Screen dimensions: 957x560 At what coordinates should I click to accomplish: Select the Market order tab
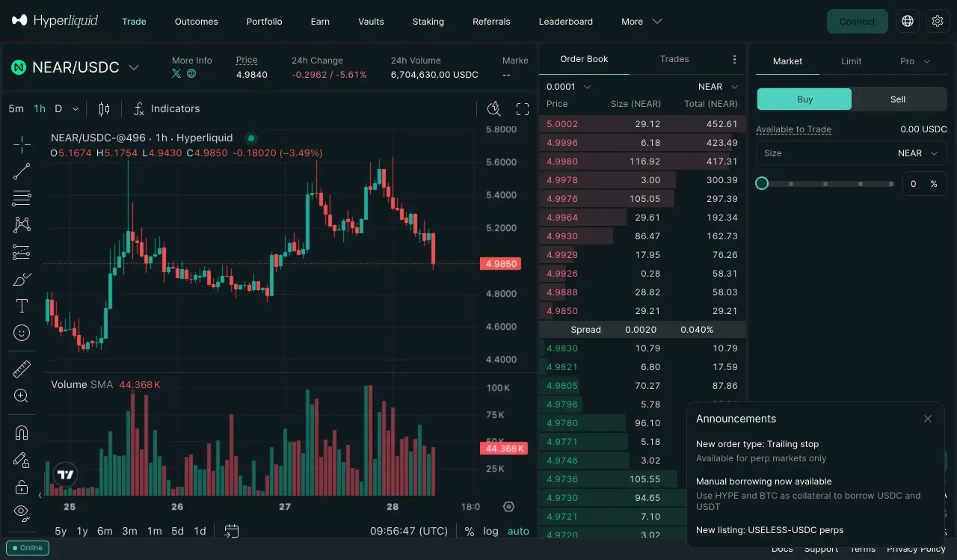[x=787, y=61]
